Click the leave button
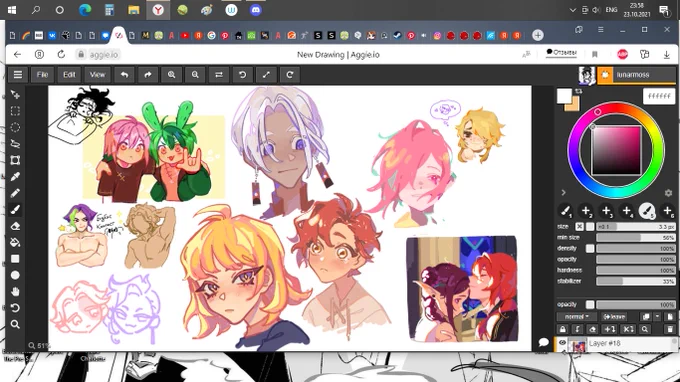 click(x=614, y=317)
